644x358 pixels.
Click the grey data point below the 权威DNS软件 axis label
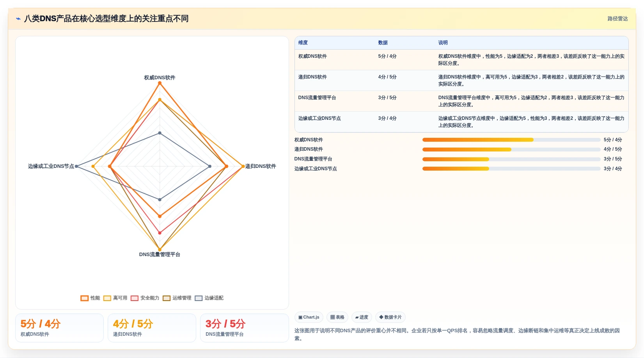(x=160, y=133)
